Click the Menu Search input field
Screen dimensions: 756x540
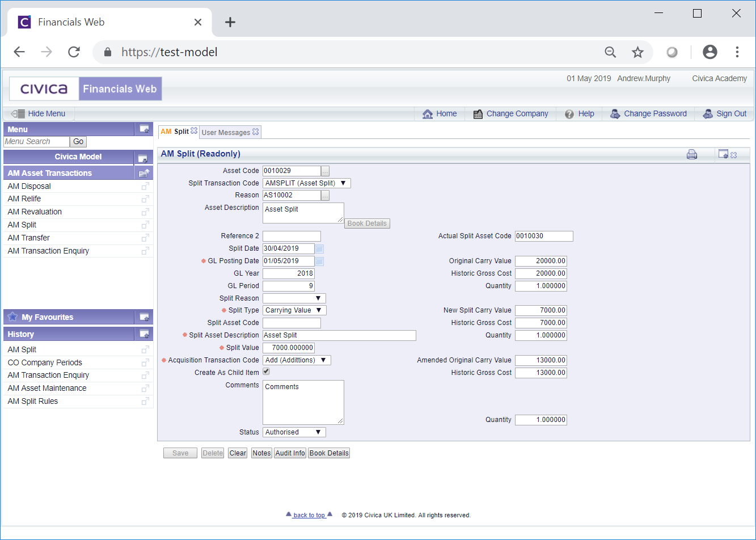(x=37, y=142)
